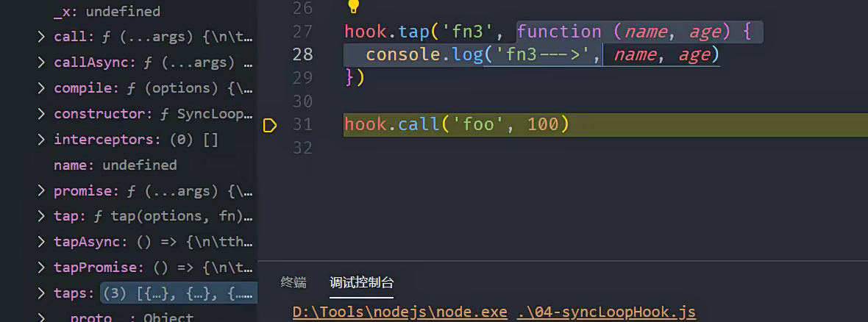Screen dimensions: 868x322
Task: Switch to the 终端 terminal tab
Action: click(x=294, y=282)
